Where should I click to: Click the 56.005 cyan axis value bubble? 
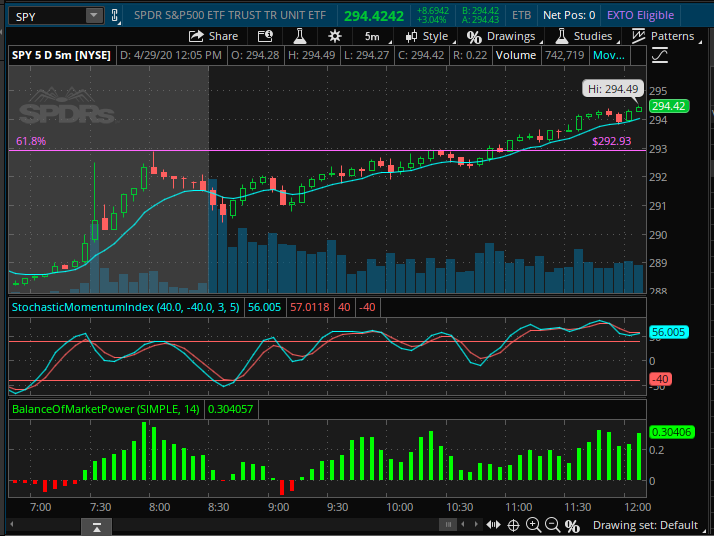(x=668, y=332)
